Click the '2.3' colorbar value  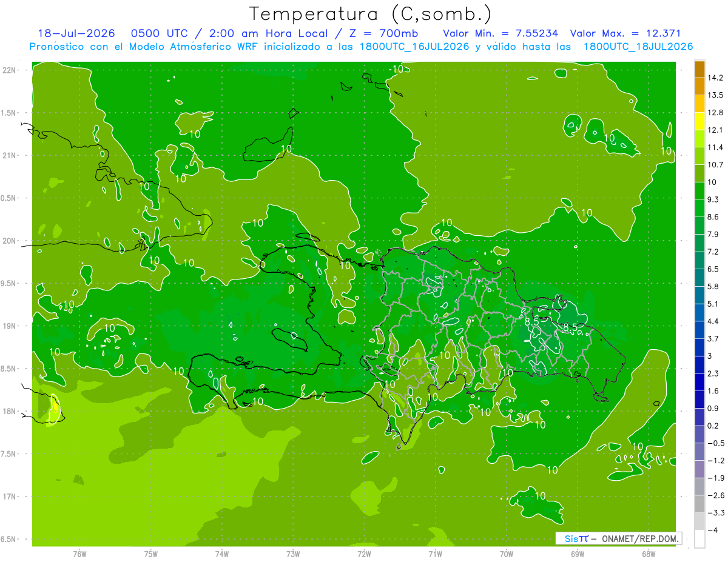pyautogui.click(x=713, y=373)
